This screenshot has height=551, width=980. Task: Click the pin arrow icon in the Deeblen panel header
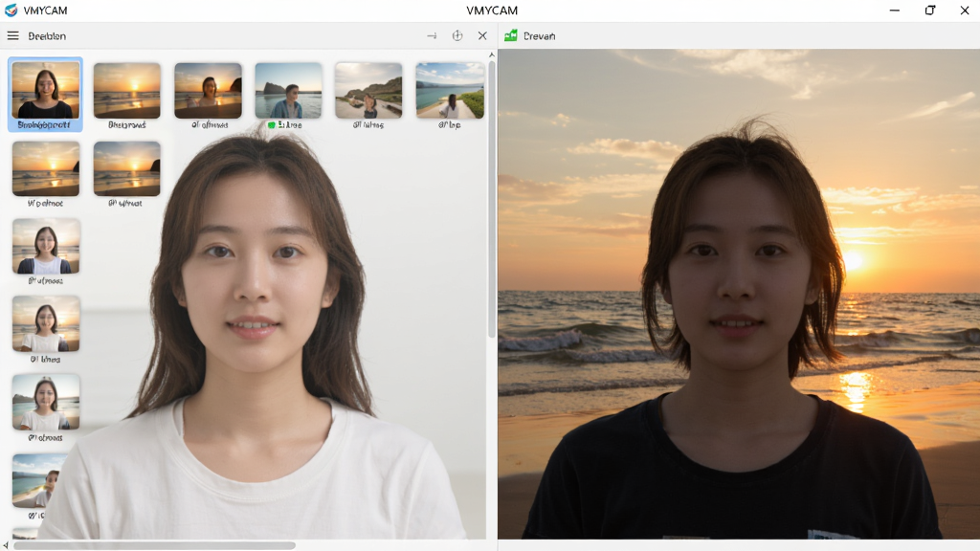click(x=432, y=35)
